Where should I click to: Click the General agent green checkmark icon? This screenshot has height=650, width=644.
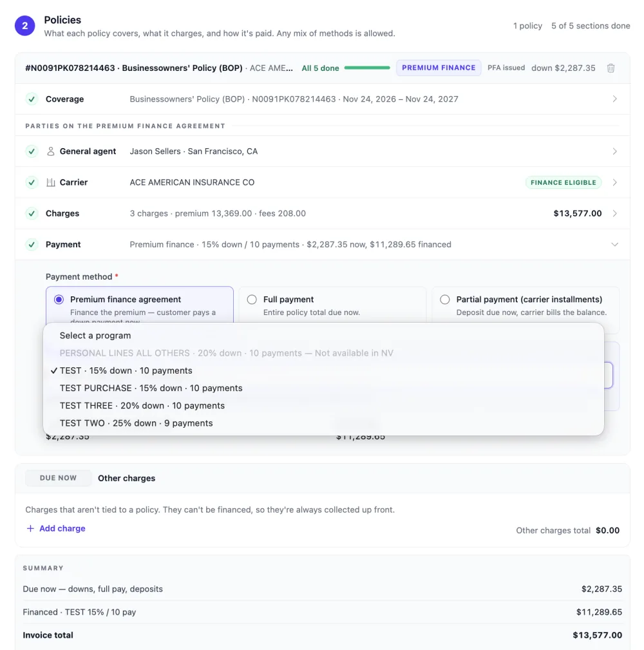32,151
